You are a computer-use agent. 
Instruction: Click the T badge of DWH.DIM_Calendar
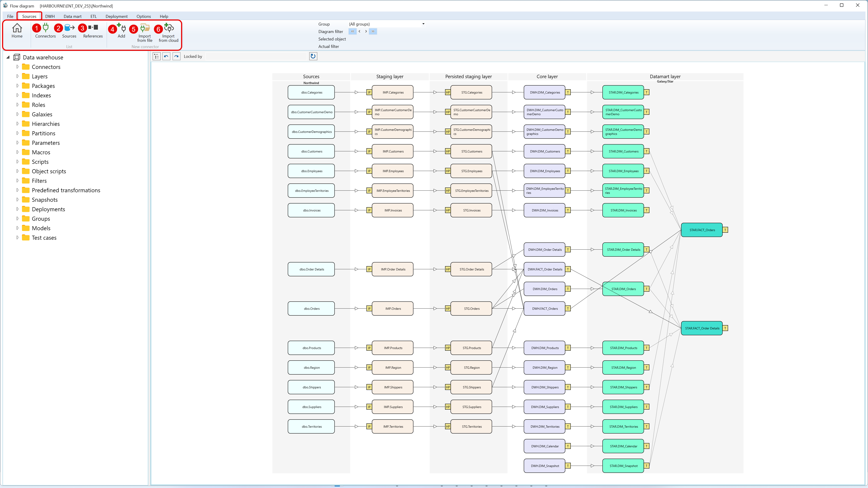point(568,446)
